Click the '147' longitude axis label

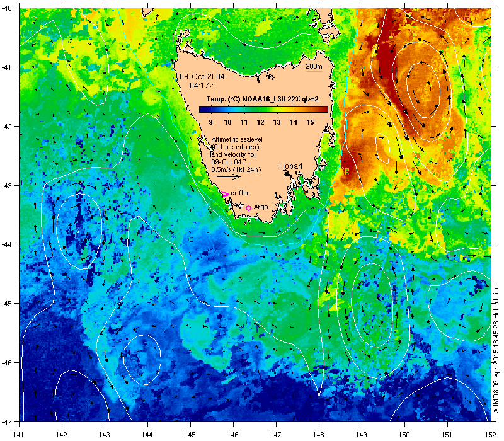pyautogui.click(x=276, y=435)
